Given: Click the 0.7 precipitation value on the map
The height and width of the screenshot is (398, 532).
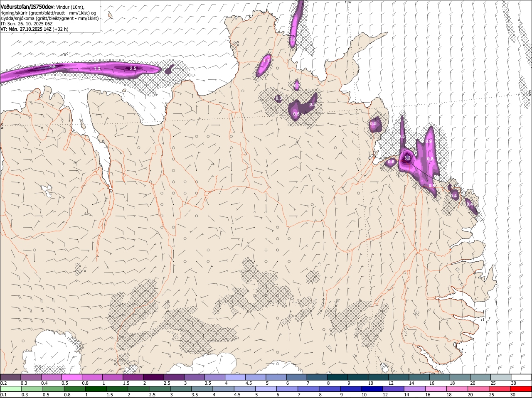Looking at the screenshot, I should (297, 86).
